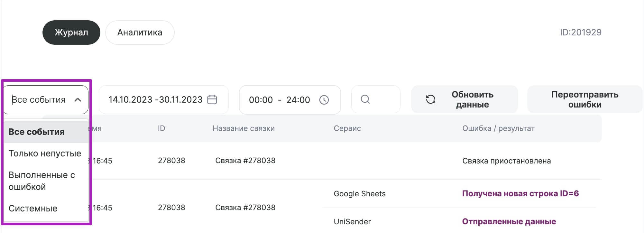Viewport: 644px width, 233px height.
Task: Click 'Google Sheets' service cell
Action: click(360, 194)
